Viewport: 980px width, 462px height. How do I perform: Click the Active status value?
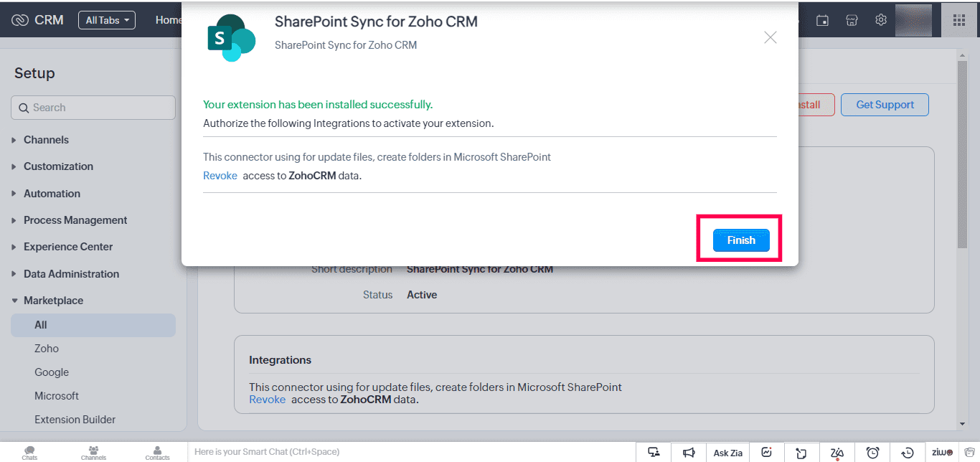coord(422,295)
